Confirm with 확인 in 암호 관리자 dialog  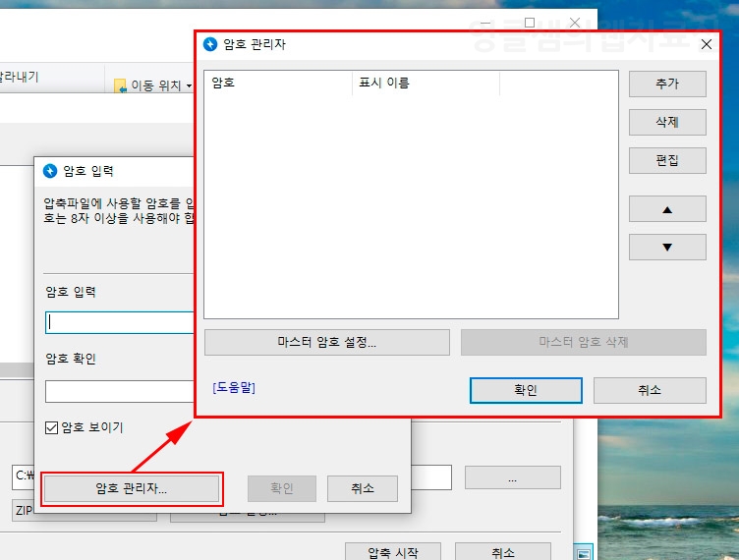point(526,390)
